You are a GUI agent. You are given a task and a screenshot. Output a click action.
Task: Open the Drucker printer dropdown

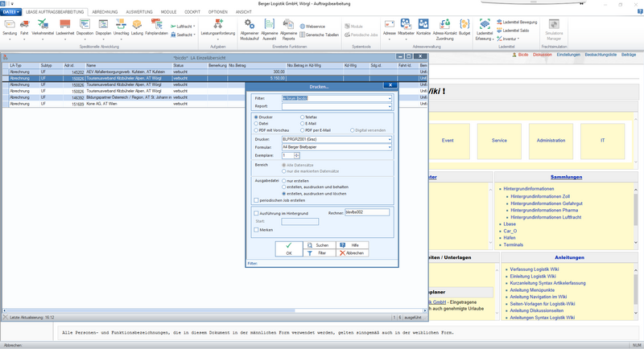click(390, 139)
